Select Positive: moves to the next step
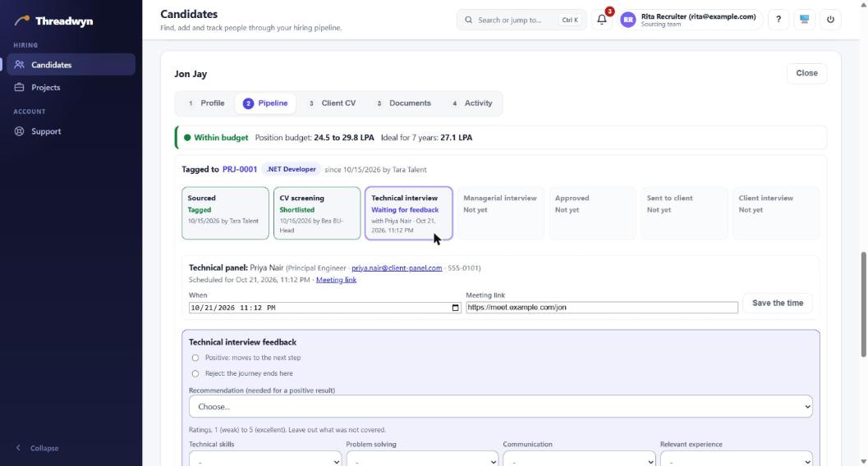This screenshot has height=466, width=868. [x=195, y=358]
